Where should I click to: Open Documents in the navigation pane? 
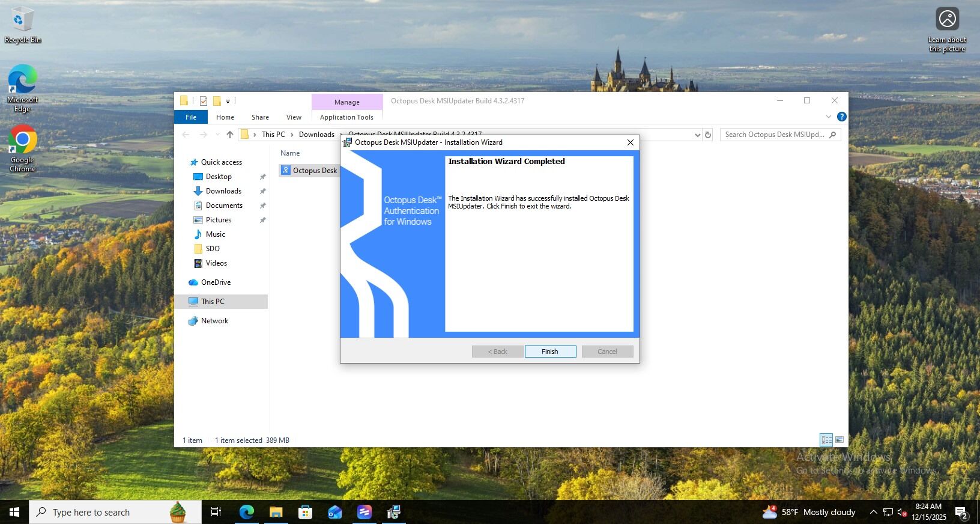click(x=224, y=206)
